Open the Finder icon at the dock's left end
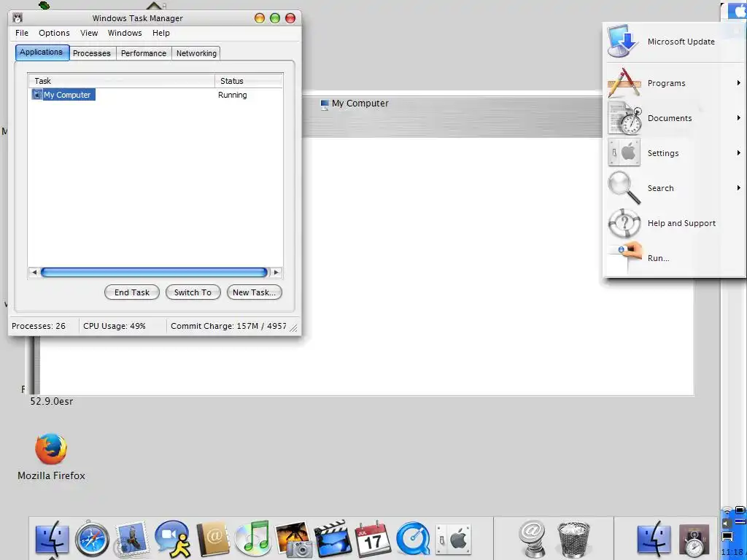Screen dimensions: 747x560 tap(52, 539)
